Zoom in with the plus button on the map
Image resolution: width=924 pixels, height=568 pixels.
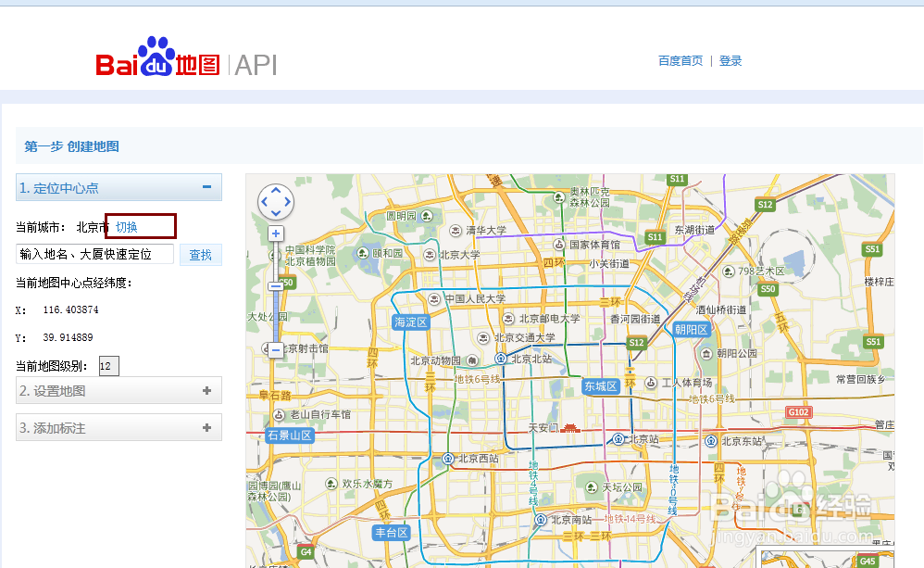pos(276,234)
